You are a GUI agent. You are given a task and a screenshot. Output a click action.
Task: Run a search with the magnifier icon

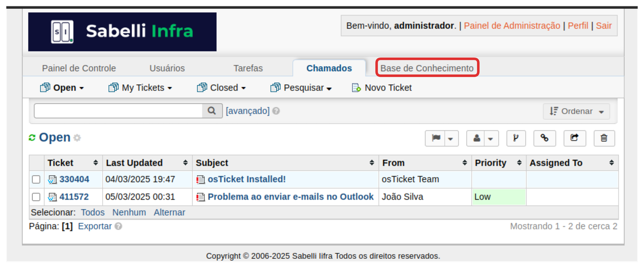(x=211, y=110)
